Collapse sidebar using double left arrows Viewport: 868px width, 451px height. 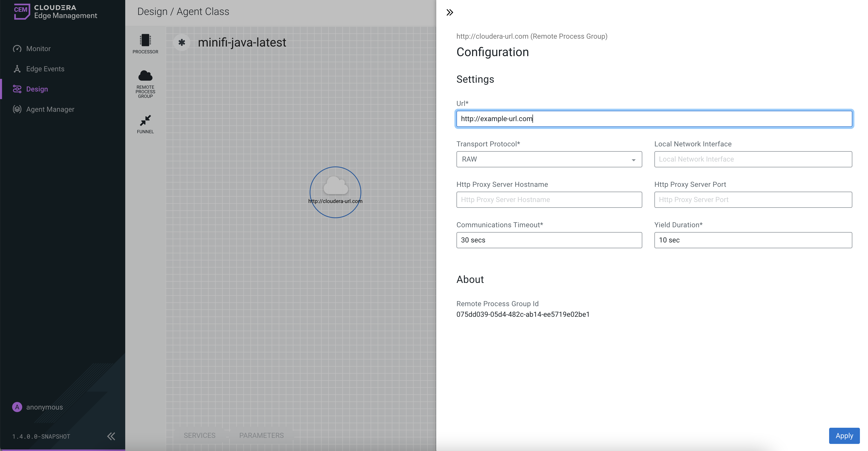[x=111, y=436]
